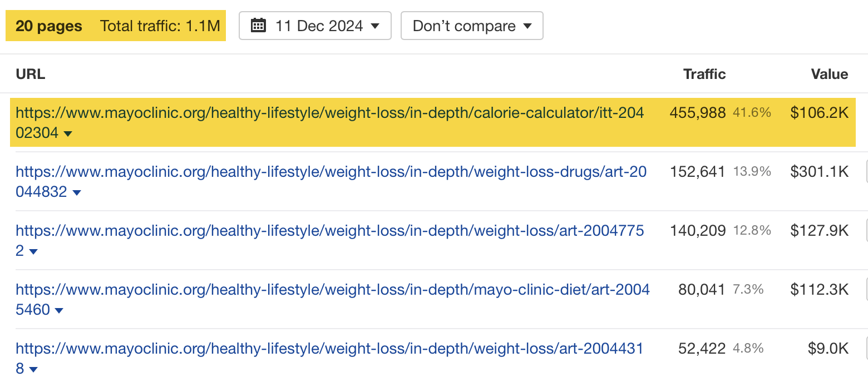Click the Total traffic 1.1M label
This screenshot has width=868, height=377.
pyautogui.click(x=160, y=25)
